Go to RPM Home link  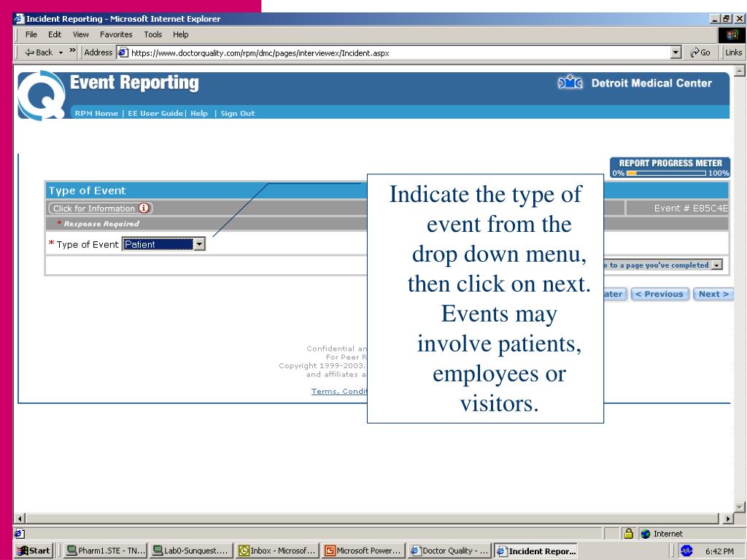[96, 113]
